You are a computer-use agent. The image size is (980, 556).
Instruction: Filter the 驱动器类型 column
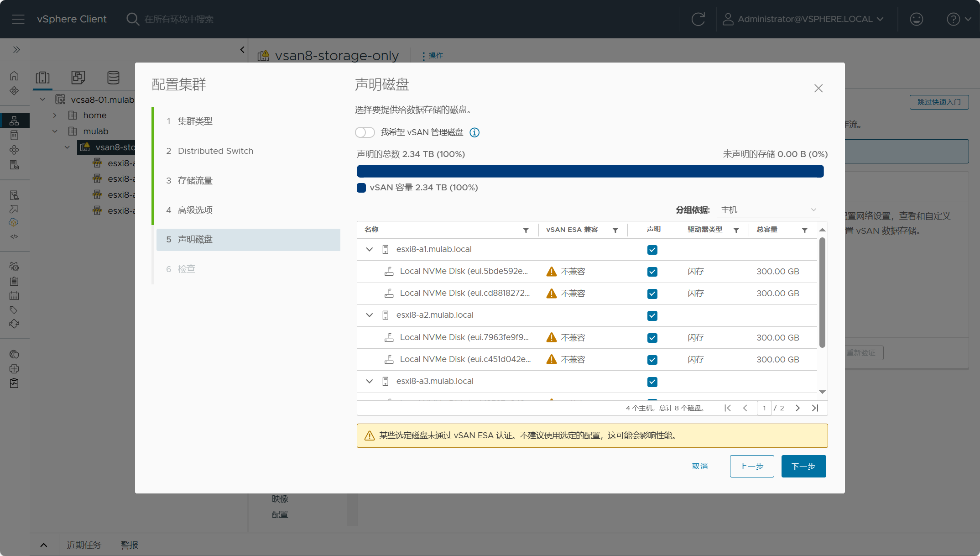(736, 230)
